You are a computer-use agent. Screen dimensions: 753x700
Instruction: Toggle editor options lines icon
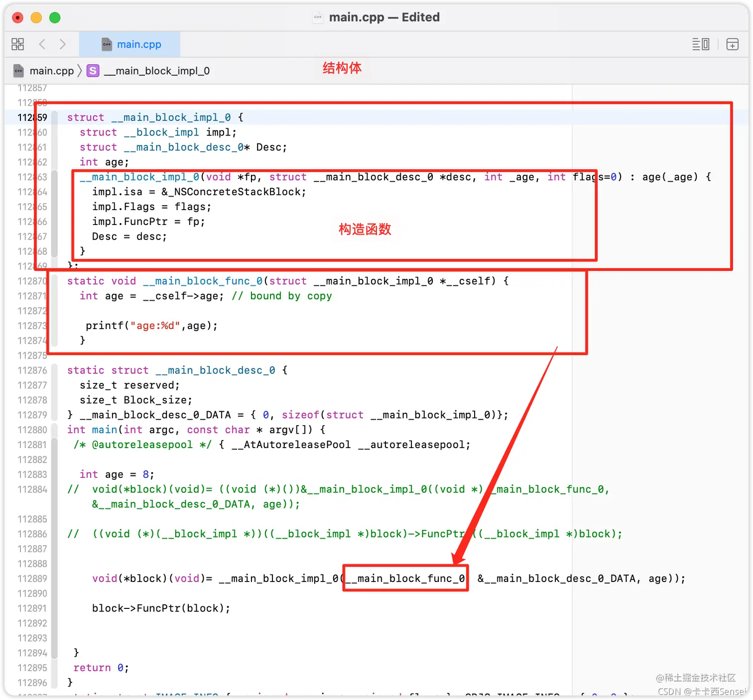pyautogui.click(x=701, y=44)
